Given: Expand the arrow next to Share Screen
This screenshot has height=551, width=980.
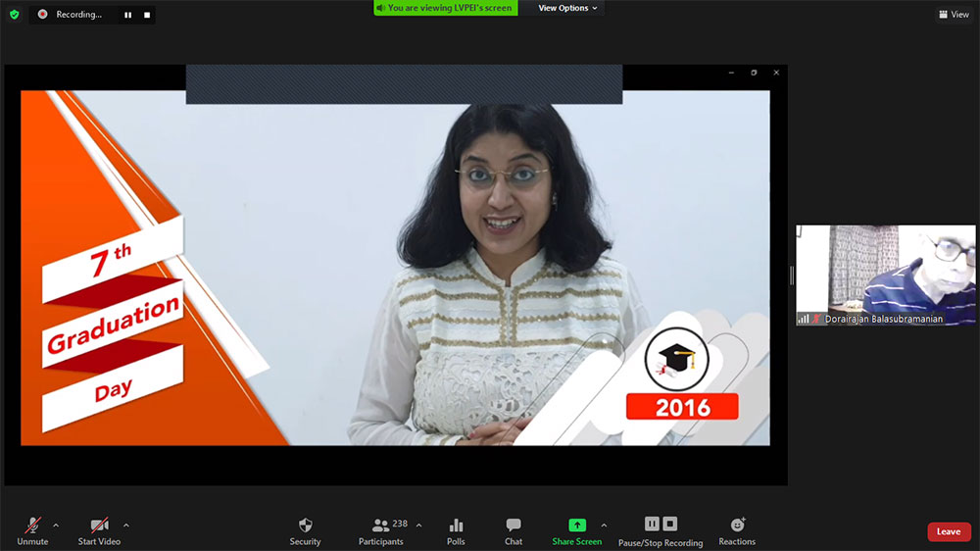Looking at the screenshot, I should [604, 526].
